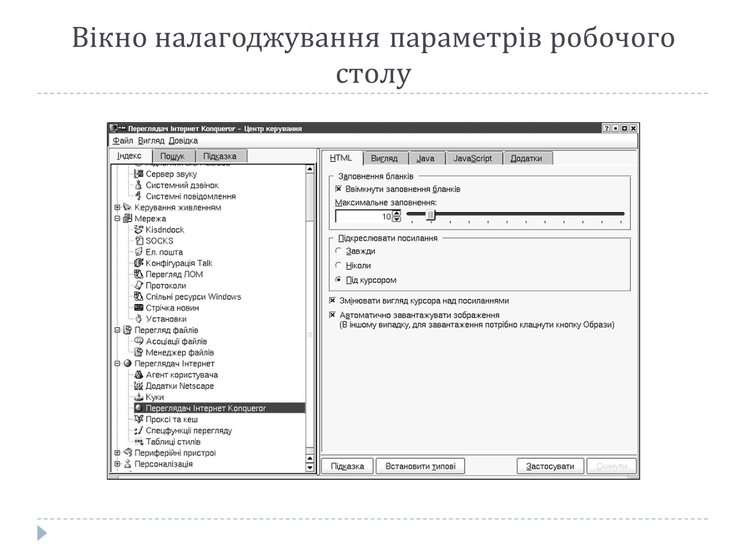Toggle Змінювати вигляд курсора над посиланнями

tap(332, 301)
